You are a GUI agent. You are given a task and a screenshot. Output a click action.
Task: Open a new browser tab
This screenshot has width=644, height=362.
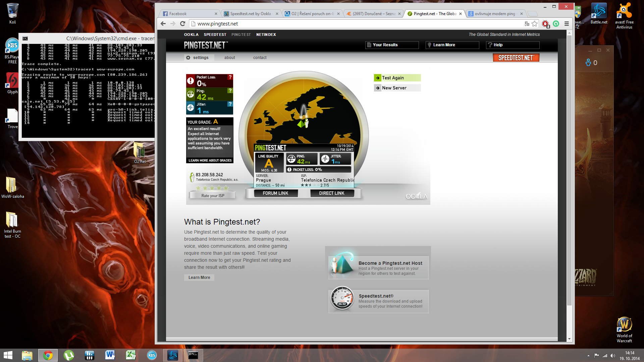point(532,14)
